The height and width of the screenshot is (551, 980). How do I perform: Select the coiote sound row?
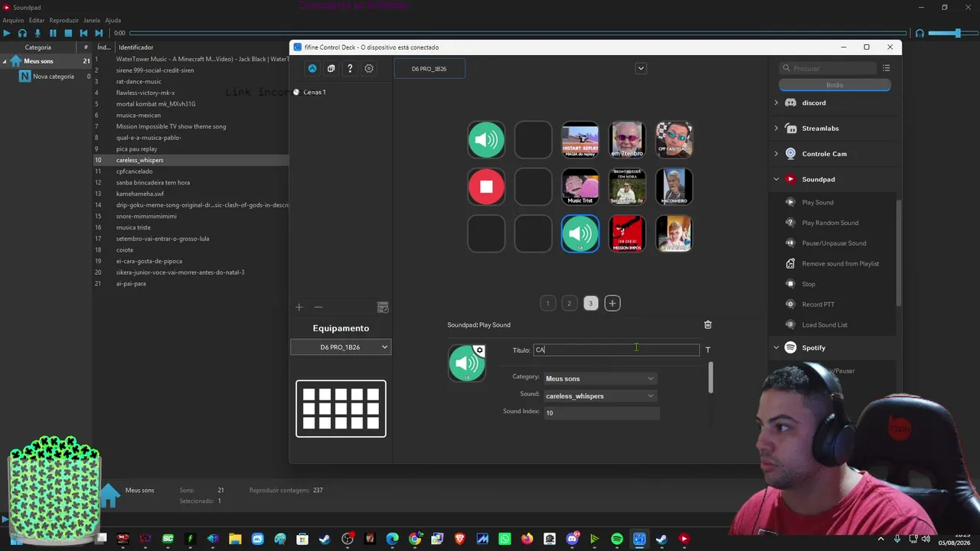(x=125, y=249)
